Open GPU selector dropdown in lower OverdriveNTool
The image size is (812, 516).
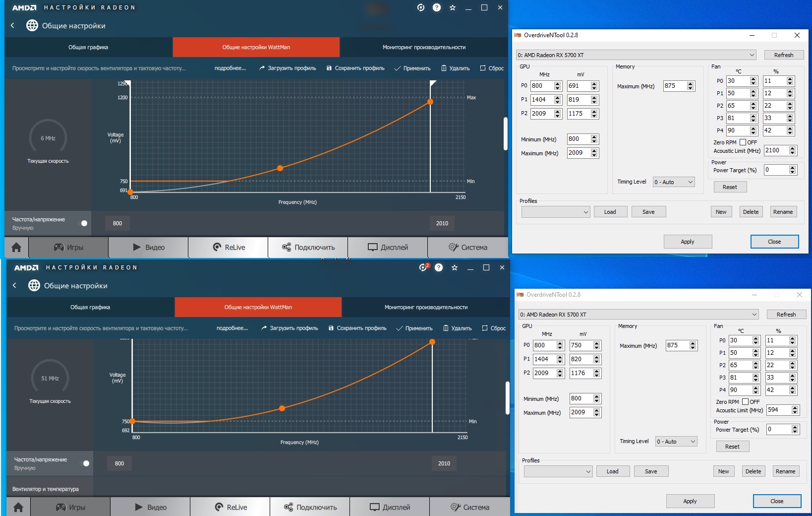638,315
